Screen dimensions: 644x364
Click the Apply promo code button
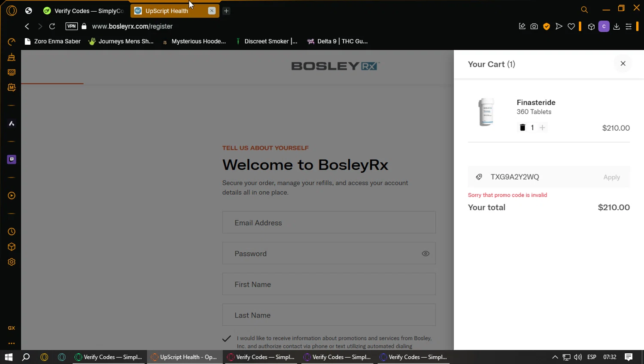611,177
